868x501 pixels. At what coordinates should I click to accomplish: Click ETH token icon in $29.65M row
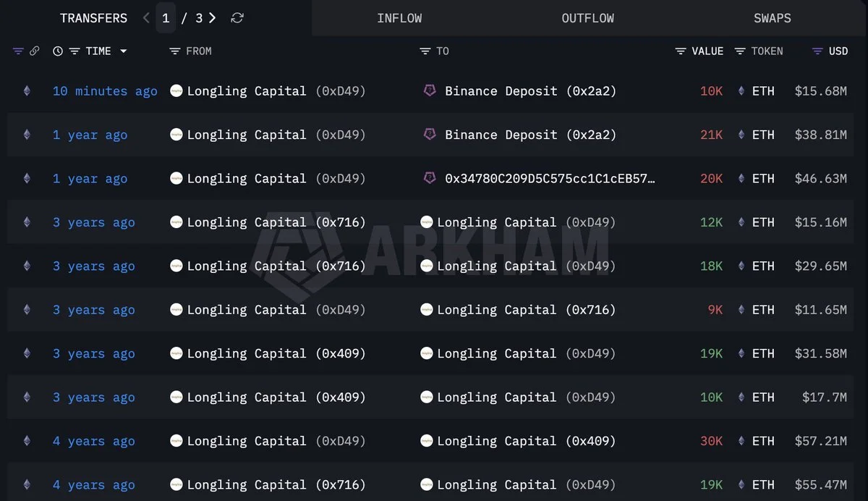tap(741, 266)
